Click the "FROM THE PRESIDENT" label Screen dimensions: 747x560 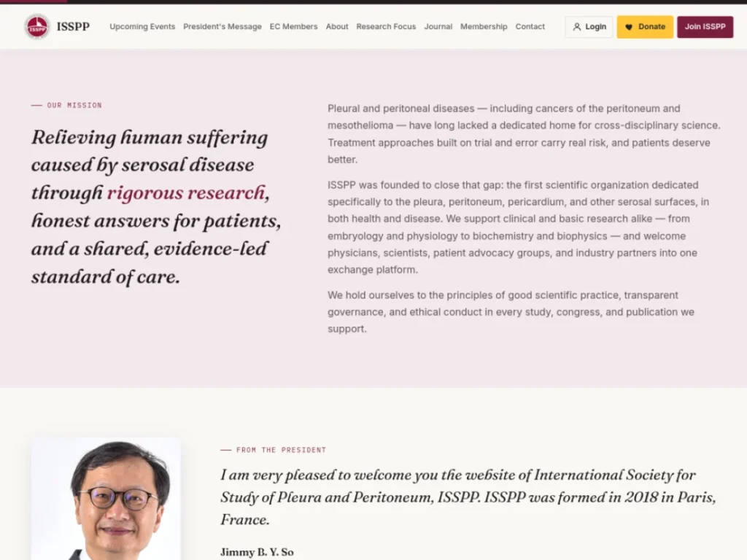[x=281, y=450]
